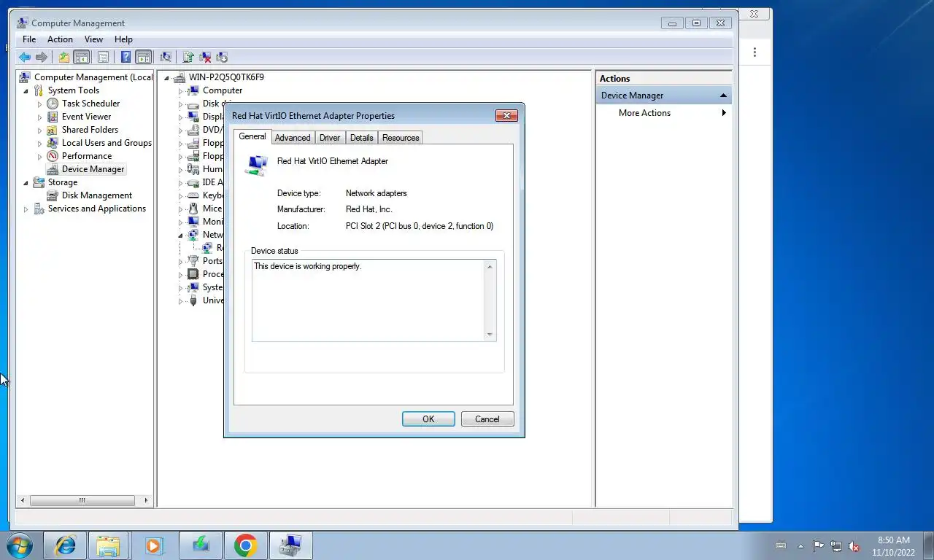Expand the Ports device category arrow
This screenshot has height=560, width=934.
(180, 262)
